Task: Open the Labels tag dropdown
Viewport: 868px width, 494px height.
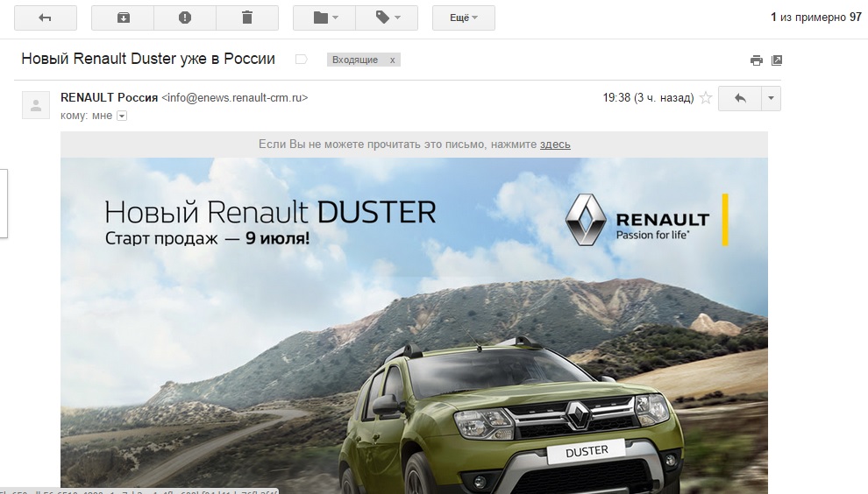Action: [x=387, y=18]
